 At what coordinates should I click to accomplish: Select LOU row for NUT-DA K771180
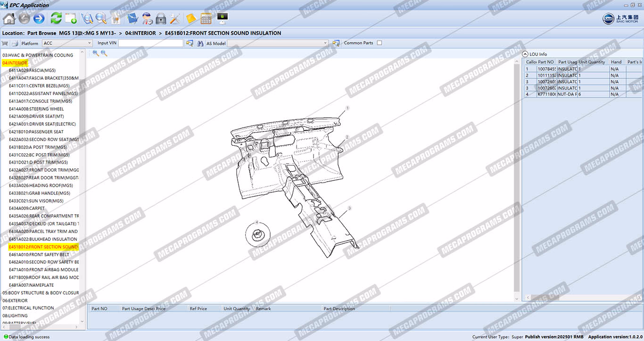(x=583, y=94)
